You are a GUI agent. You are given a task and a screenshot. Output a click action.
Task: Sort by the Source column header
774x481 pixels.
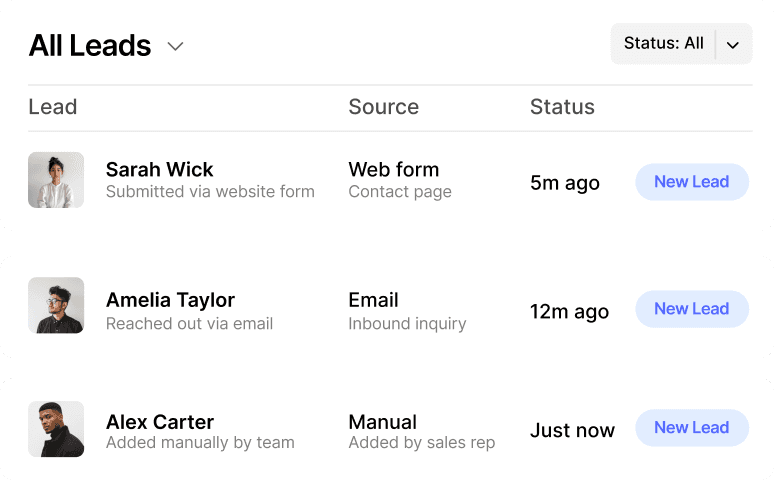(383, 107)
